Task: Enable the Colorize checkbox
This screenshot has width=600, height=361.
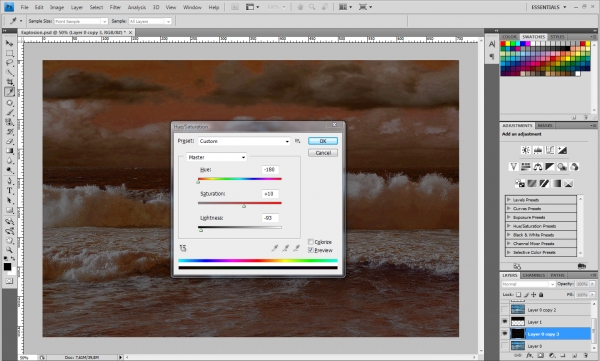Action: click(x=311, y=242)
